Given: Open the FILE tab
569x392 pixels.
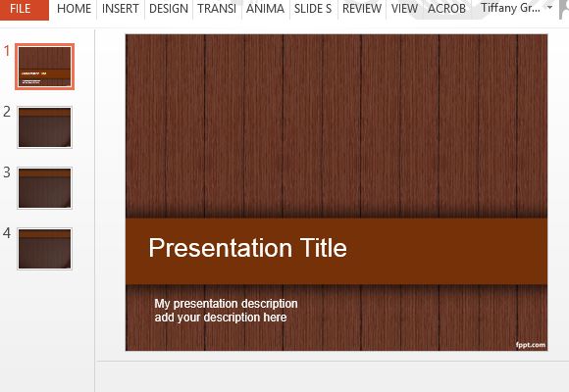Looking at the screenshot, I should (x=24, y=9).
